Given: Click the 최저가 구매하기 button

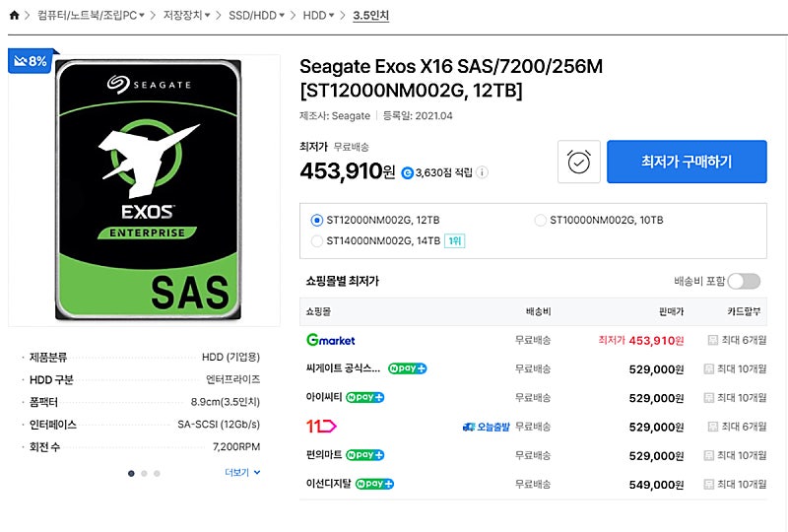Looking at the screenshot, I should click(x=687, y=162).
